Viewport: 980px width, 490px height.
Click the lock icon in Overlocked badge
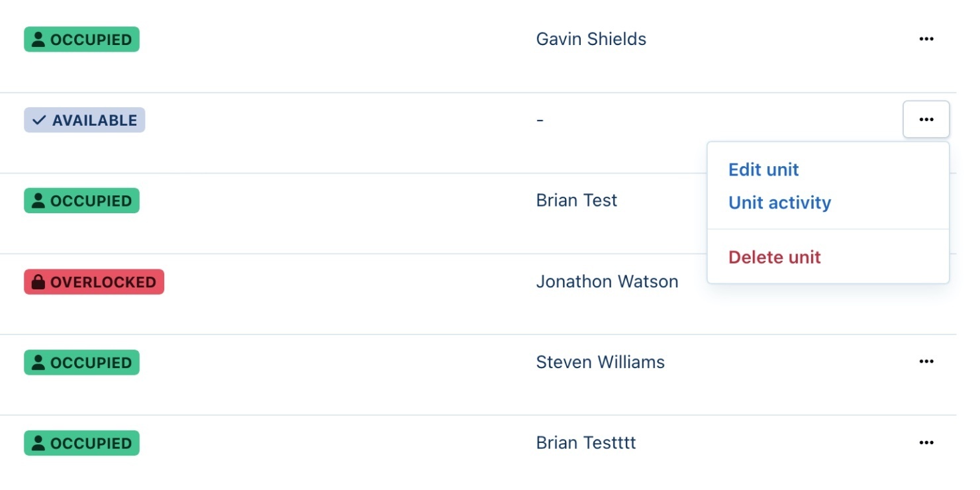38,282
